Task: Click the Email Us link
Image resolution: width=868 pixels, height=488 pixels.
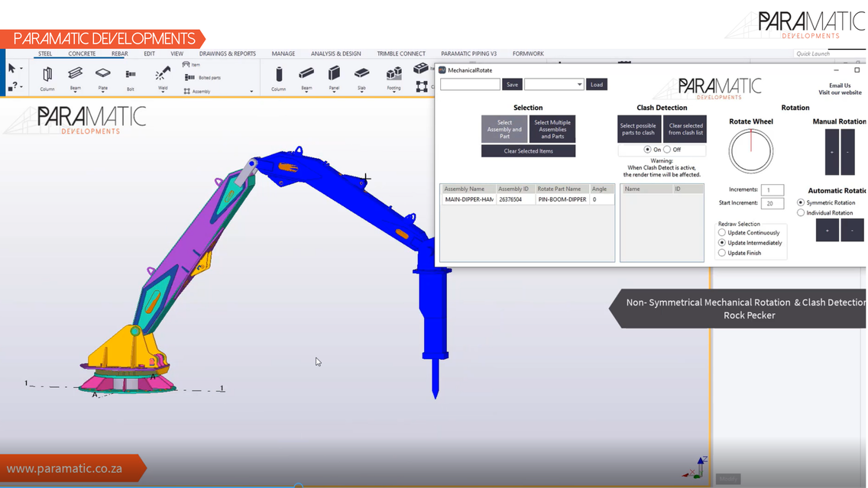Action: pos(839,86)
